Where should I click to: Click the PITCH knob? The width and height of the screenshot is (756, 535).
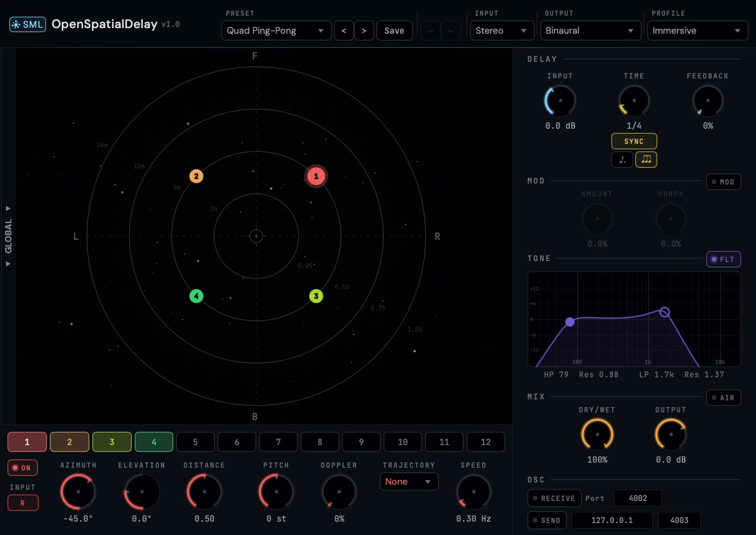click(277, 492)
